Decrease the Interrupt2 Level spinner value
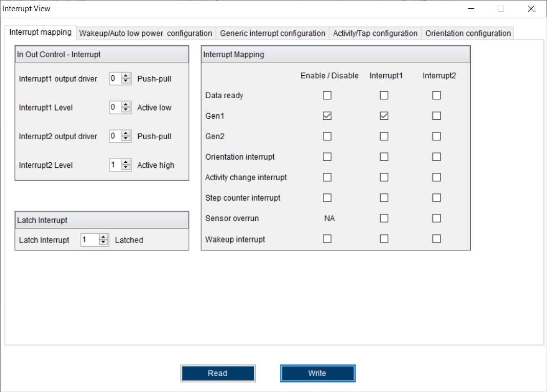This screenshot has height=392, width=547. pos(126,168)
